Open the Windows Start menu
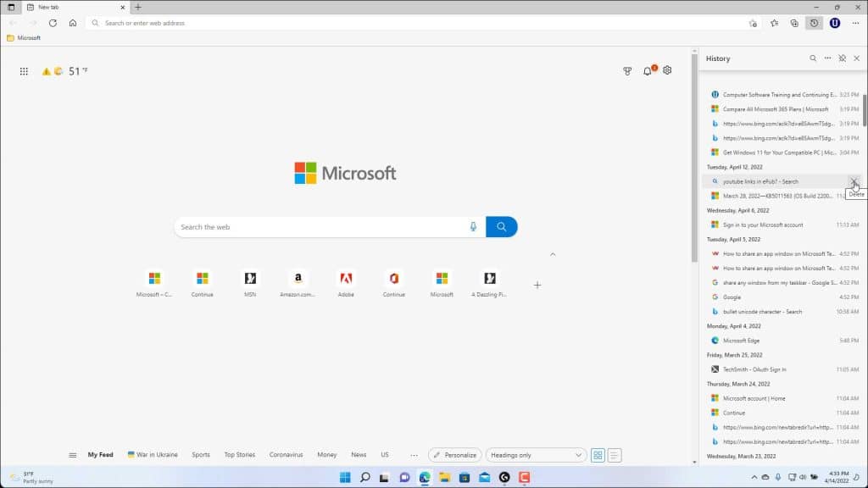This screenshot has height=488, width=868. click(x=345, y=478)
